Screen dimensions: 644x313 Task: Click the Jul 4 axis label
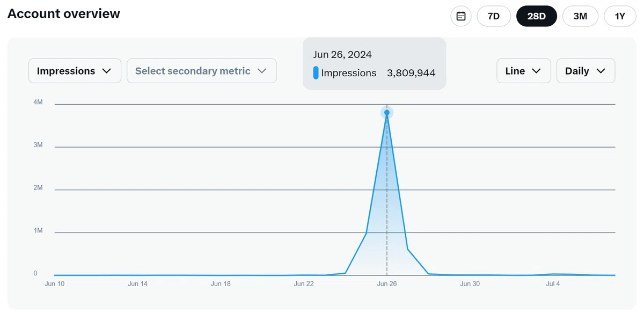[553, 284]
